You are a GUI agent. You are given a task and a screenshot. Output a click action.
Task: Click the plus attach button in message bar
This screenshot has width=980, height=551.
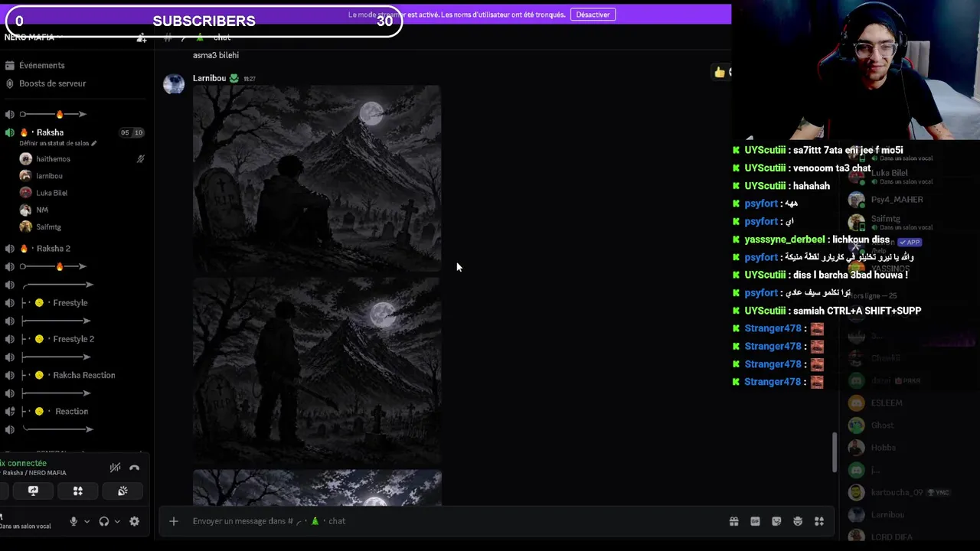click(174, 521)
